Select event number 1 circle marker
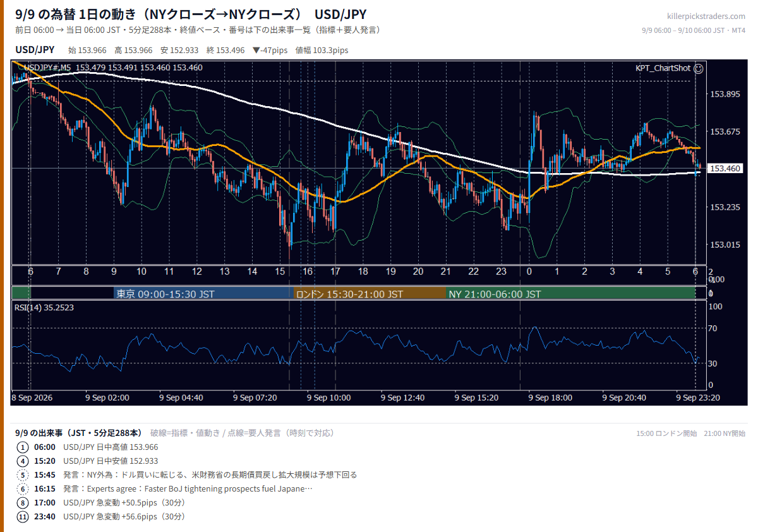This screenshot has width=758, height=532. (23, 447)
